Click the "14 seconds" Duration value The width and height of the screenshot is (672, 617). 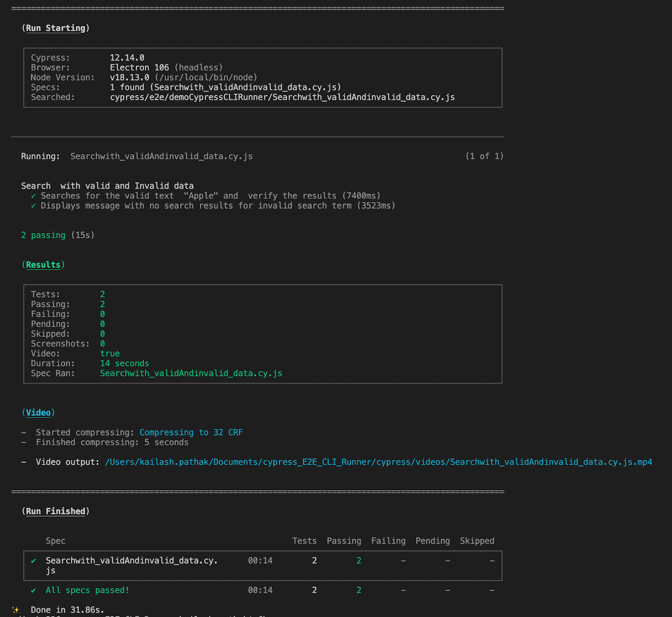(x=124, y=364)
